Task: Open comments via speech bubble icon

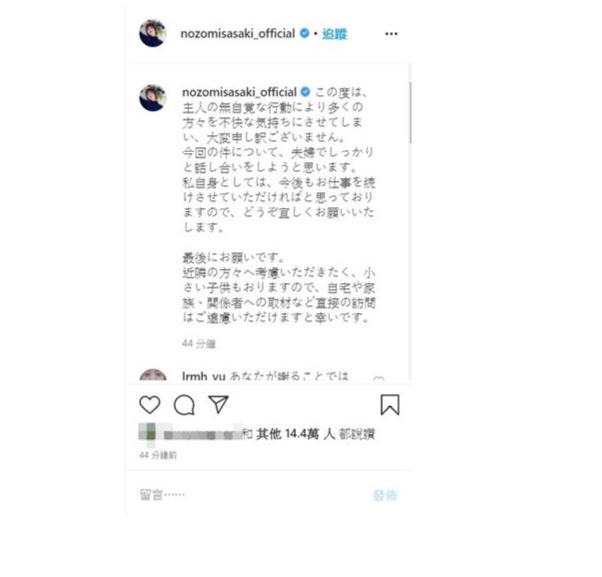Action: 184,405
